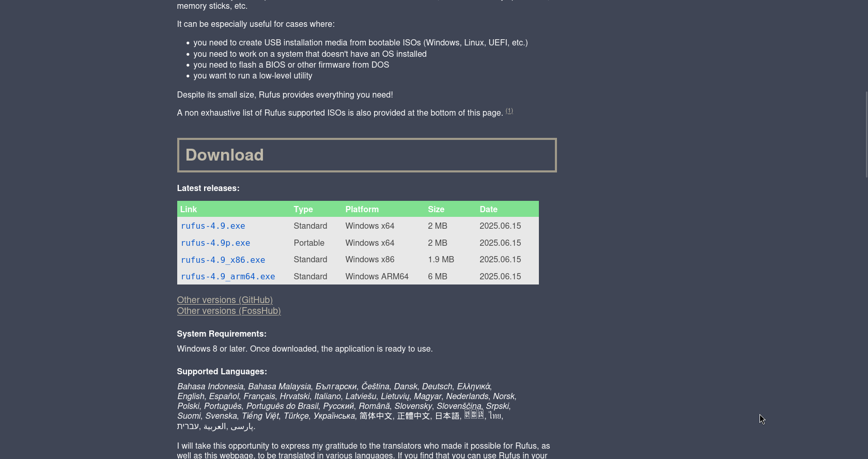Viewport: 868px width, 459px height.
Task: Click the Platform column header
Action: coord(362,209)
